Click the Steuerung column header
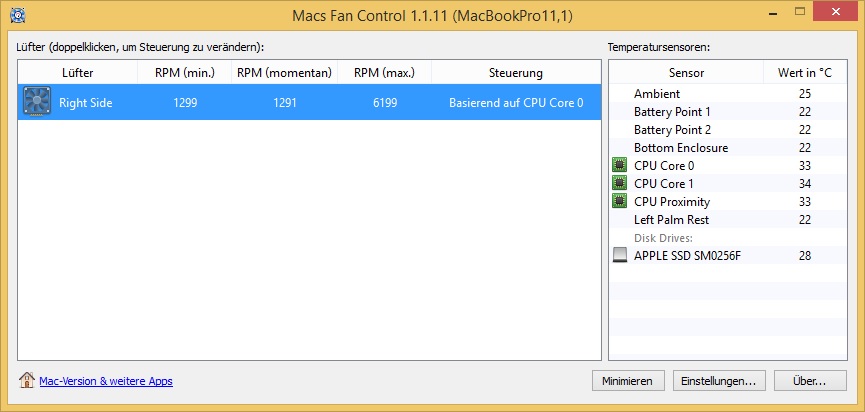The height and width of the screenshot is (412, 865). 516,73
